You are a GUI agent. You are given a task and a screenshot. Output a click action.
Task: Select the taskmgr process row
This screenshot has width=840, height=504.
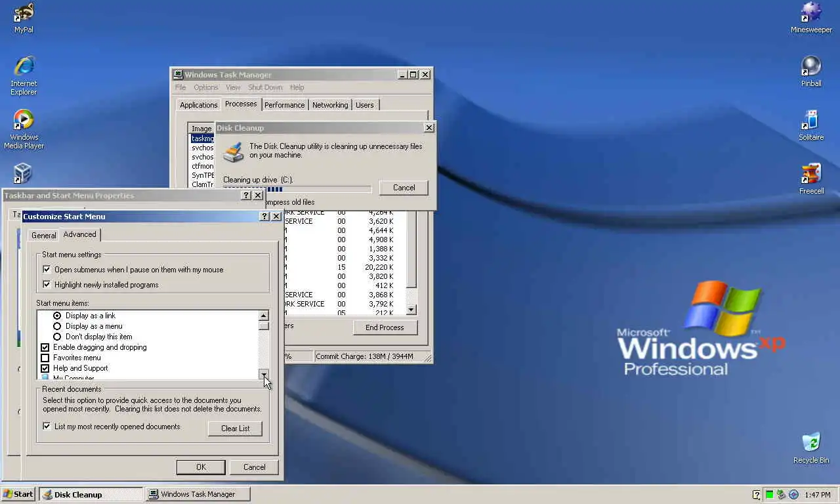tap(203, 138)
